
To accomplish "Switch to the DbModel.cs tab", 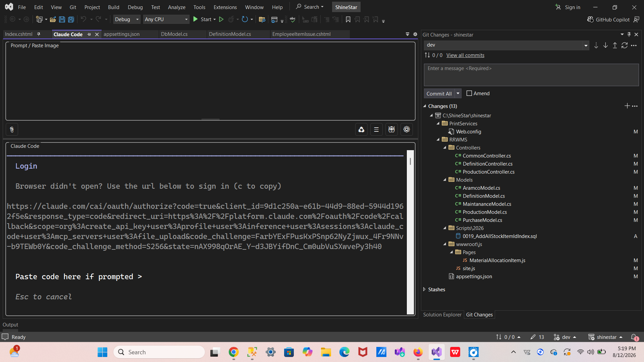I will (174, 34).
